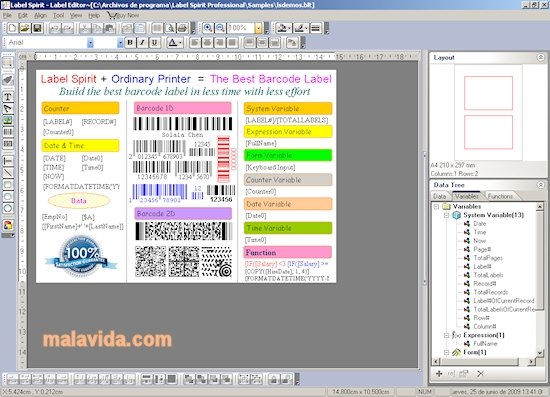Click the Barcode 2D heading on label
This screenshot has width=550, height=397.
[x=183, y=214]
